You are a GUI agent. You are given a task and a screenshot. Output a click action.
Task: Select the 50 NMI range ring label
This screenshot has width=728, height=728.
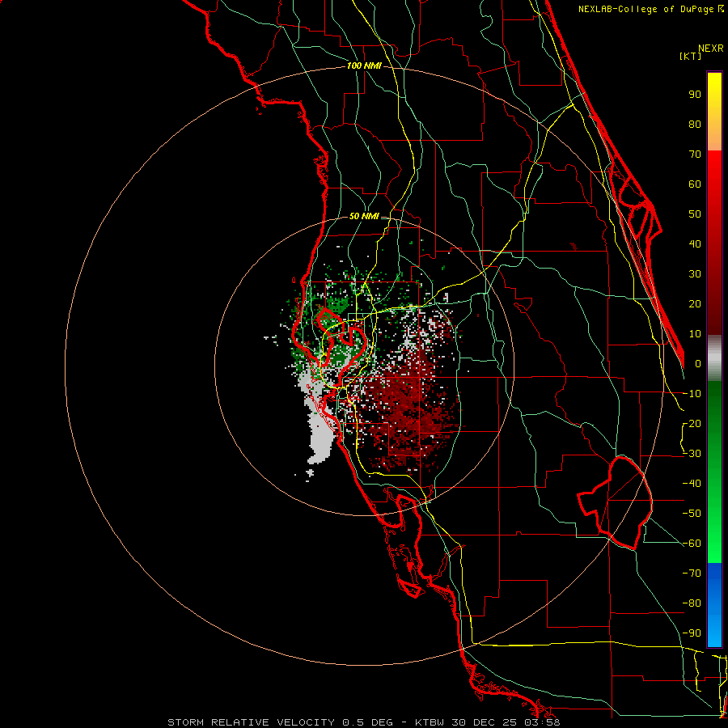(x=364, y=216)
